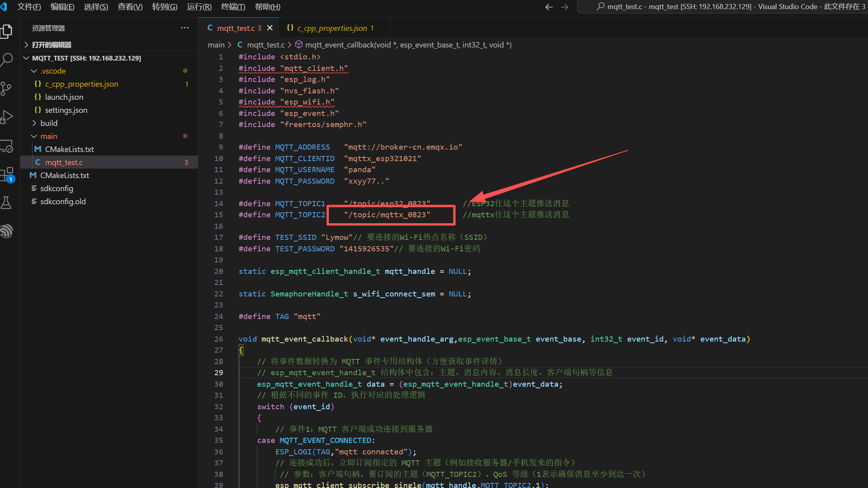Open the Search view icon
Image resolution: width=868 pixels, height=488 pixels.
pyautogui.click(x=6, y=60)
